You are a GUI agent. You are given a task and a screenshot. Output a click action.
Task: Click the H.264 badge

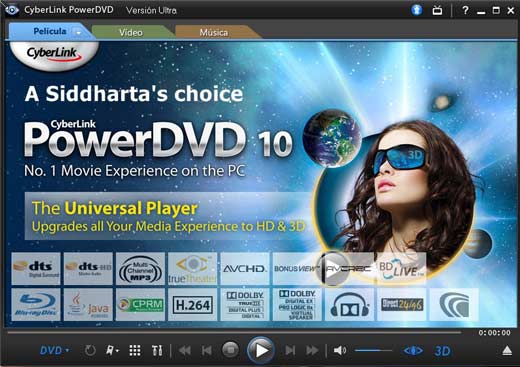(193, 305)
